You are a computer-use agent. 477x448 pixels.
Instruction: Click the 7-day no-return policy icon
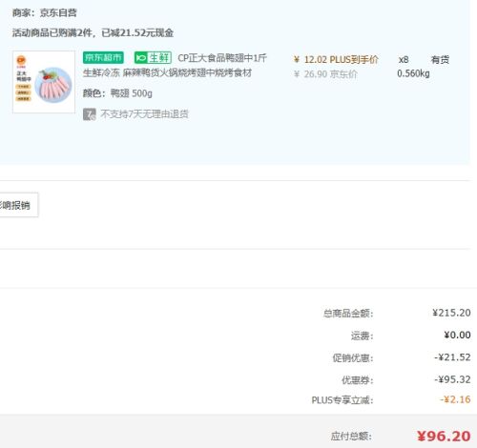pyautogui.click(x=90, y=114)
